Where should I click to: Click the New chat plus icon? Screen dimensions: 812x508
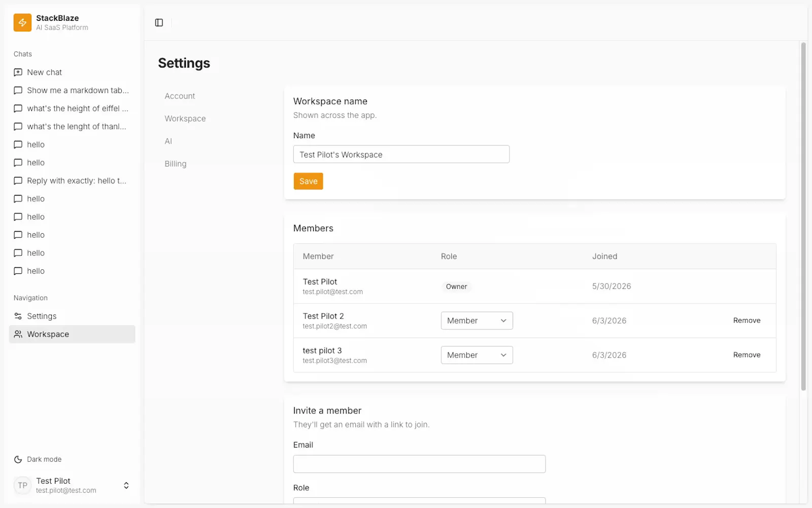click(18, 72)
